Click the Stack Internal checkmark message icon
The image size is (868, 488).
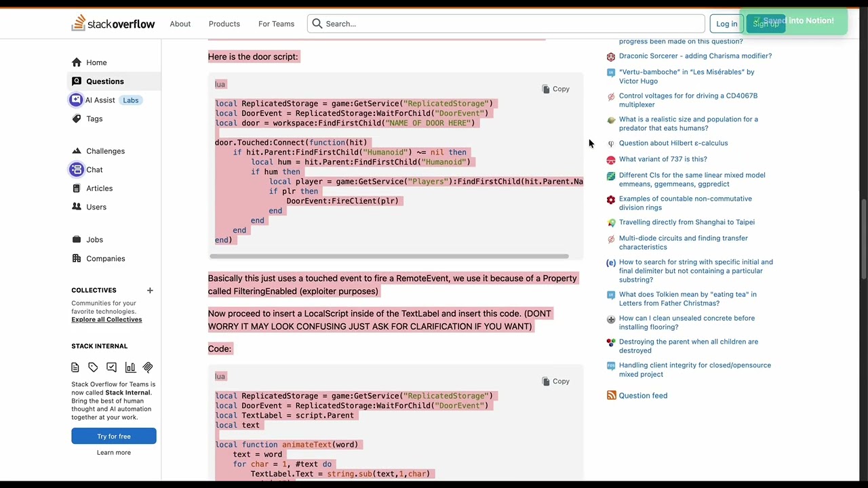(111, 367)
